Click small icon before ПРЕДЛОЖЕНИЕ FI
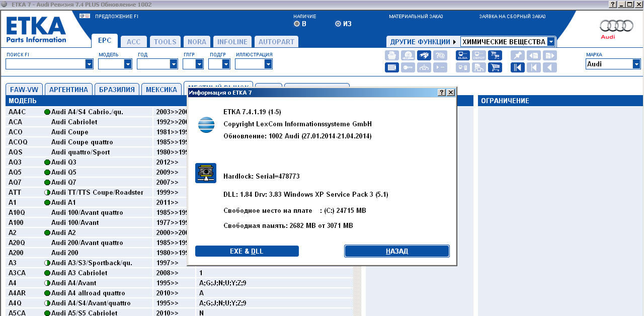The height and width of the screenshot is (316, 644). tap(85, 16)
